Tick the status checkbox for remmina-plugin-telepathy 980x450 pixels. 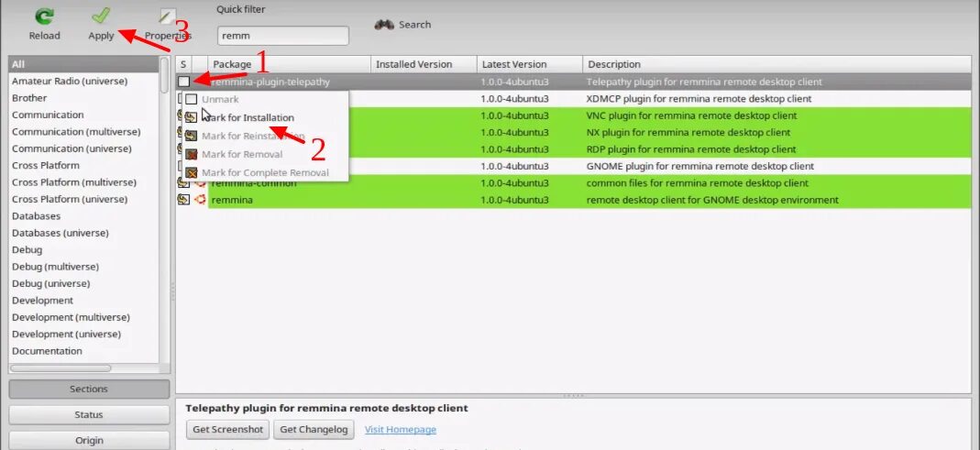[183, 82]
